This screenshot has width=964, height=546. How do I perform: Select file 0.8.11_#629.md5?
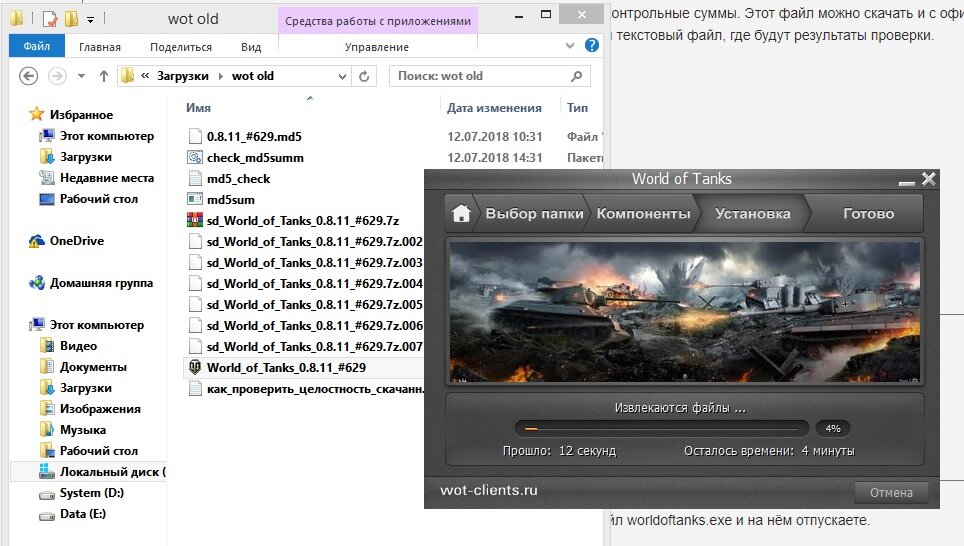click(x=254, y=136)
